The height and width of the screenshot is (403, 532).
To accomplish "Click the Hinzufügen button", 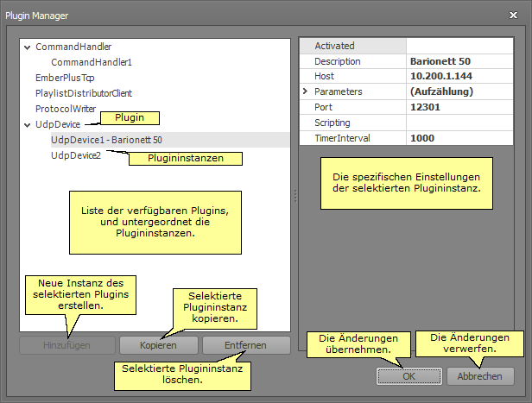I will 67,345.
